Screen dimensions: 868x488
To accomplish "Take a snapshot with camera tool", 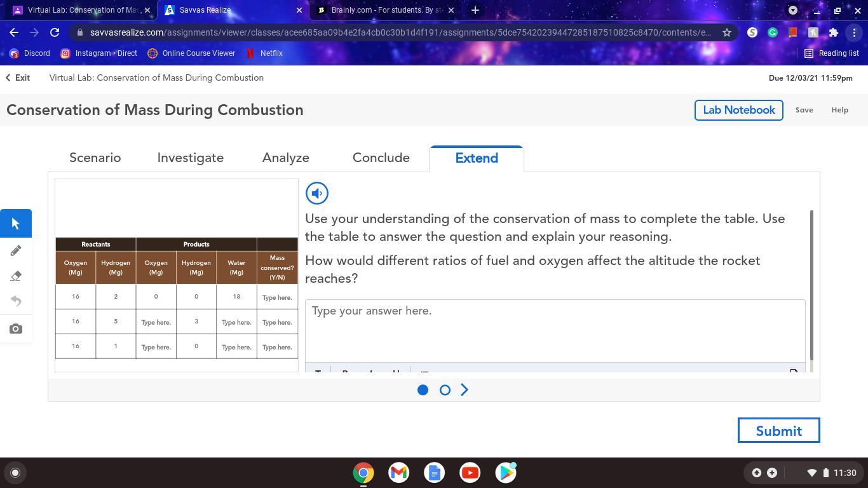I will coord(16,329).
